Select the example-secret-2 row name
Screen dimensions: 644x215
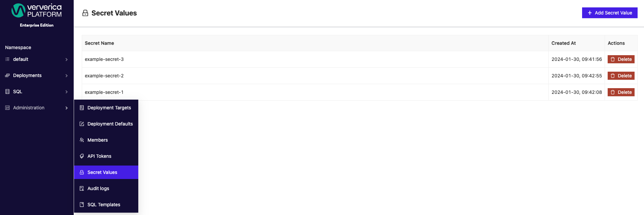point(104,76)
